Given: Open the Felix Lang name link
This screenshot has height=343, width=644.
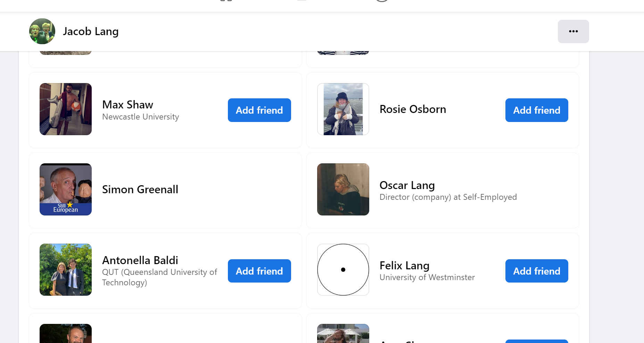Looking at the screenshot, I should pyautogui.click(x=404, y=266).
